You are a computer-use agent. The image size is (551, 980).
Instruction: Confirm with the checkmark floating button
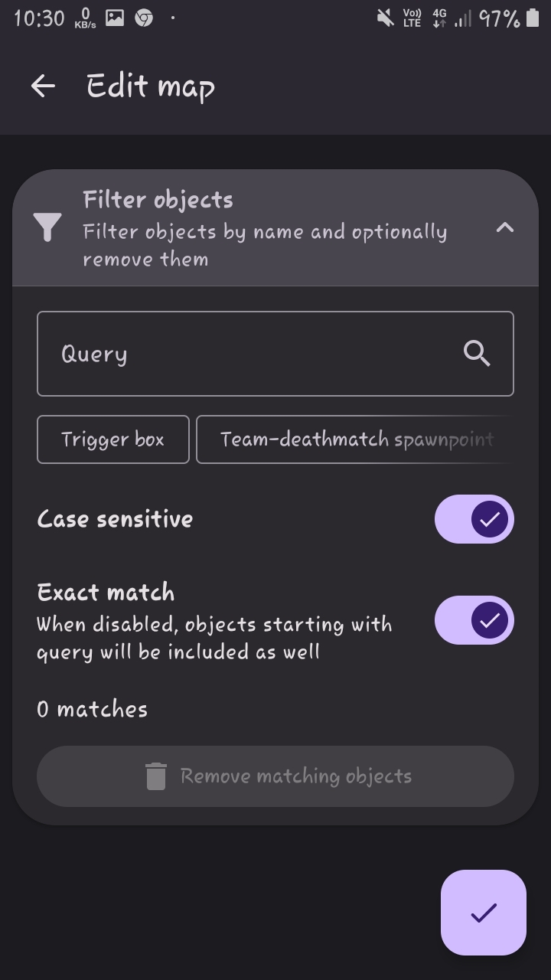[x=484, y=913]
